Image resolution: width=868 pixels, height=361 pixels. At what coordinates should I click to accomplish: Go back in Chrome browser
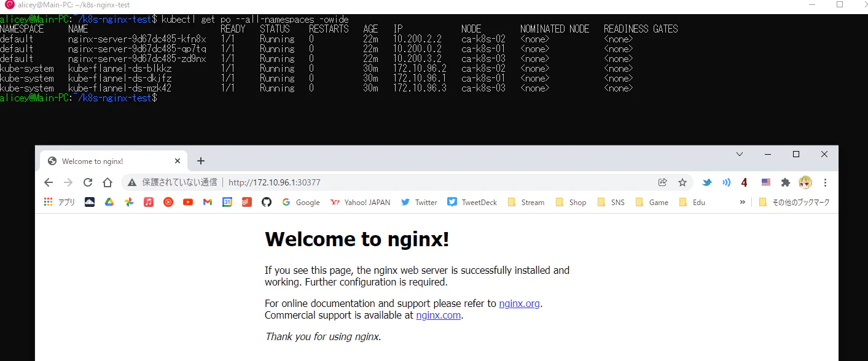click(49, 182)
